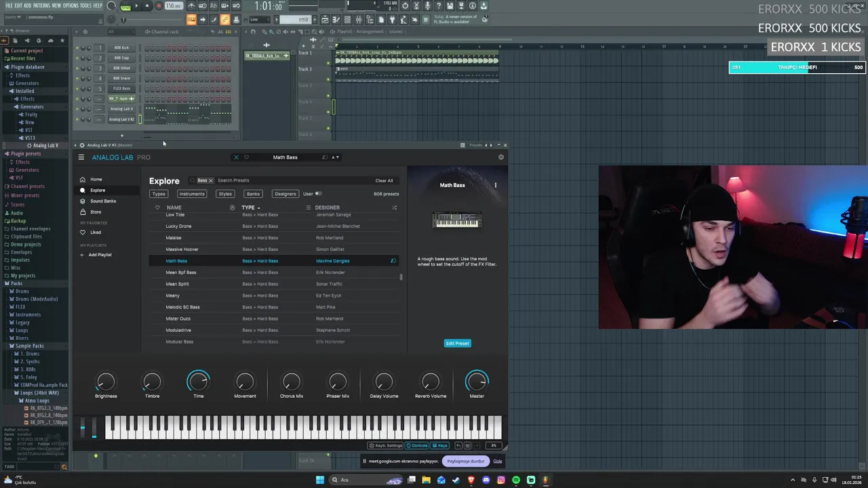Screen dimensions: 868x488
Task: Open Spotify from the taskbar
Action: (x=516, y=480)
